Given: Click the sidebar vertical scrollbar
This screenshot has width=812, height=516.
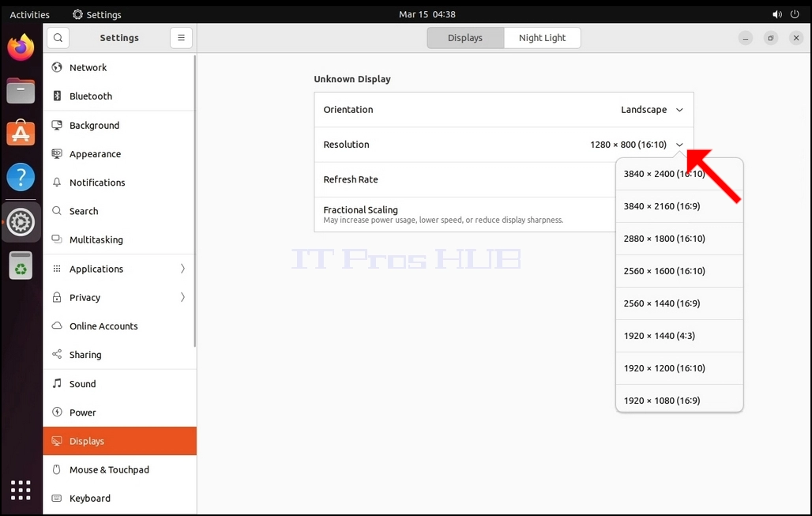Looking at the screenshot, I should pos(195,201).
